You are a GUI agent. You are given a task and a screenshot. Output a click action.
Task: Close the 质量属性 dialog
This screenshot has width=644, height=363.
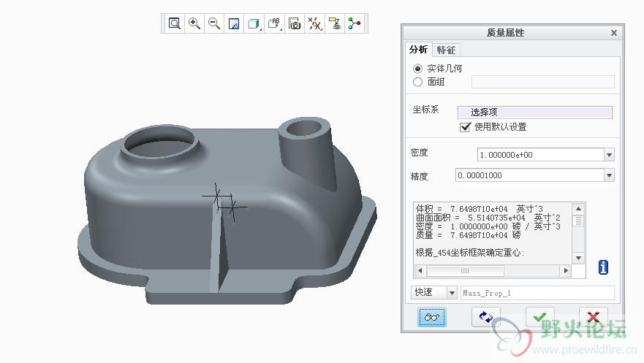pos(614,33)
